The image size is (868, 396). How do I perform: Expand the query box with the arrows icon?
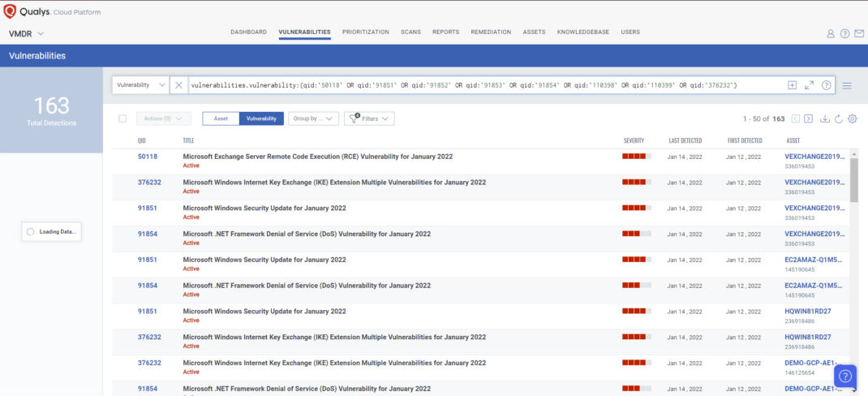click(x=809, y=85)
